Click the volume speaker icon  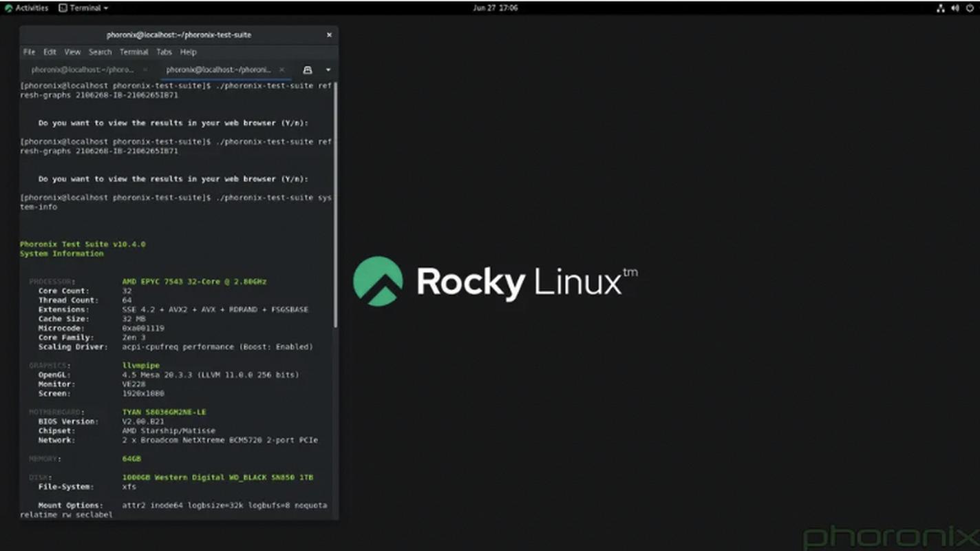point(955,8)
